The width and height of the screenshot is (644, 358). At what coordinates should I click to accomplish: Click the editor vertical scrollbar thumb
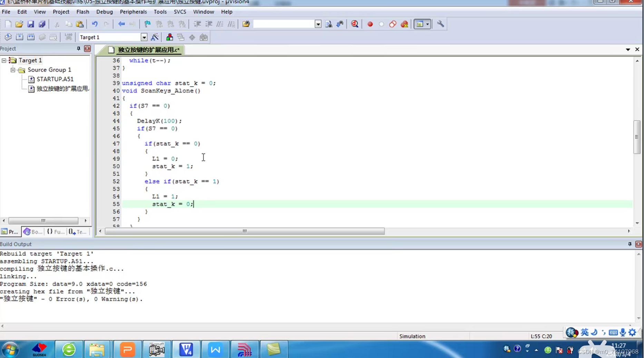click(x=637, y=137)
